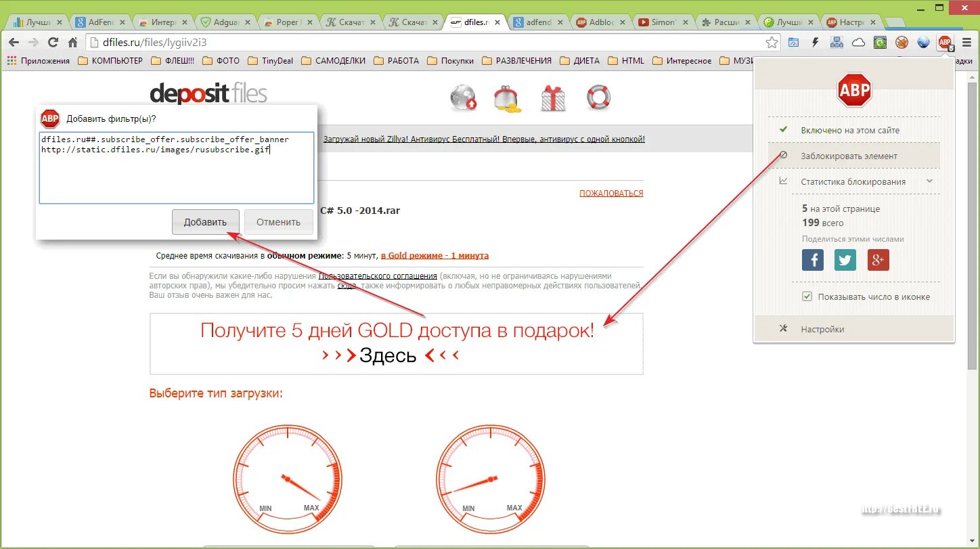Viewport: 980px width, 549px height.
Task: Click the crossed-out orange cat extension icon
Action: (901, 43)
